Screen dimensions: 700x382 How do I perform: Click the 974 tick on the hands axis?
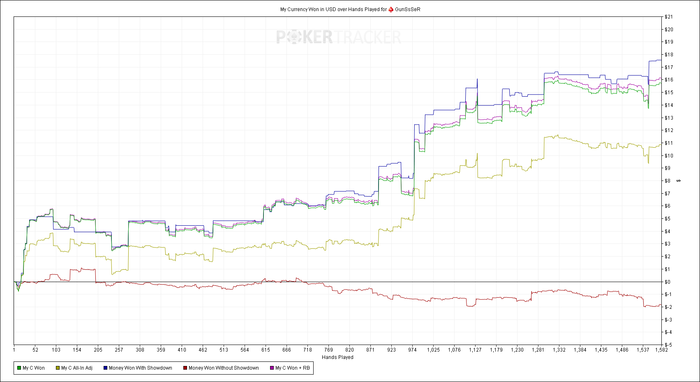click(x=412, y=351)
